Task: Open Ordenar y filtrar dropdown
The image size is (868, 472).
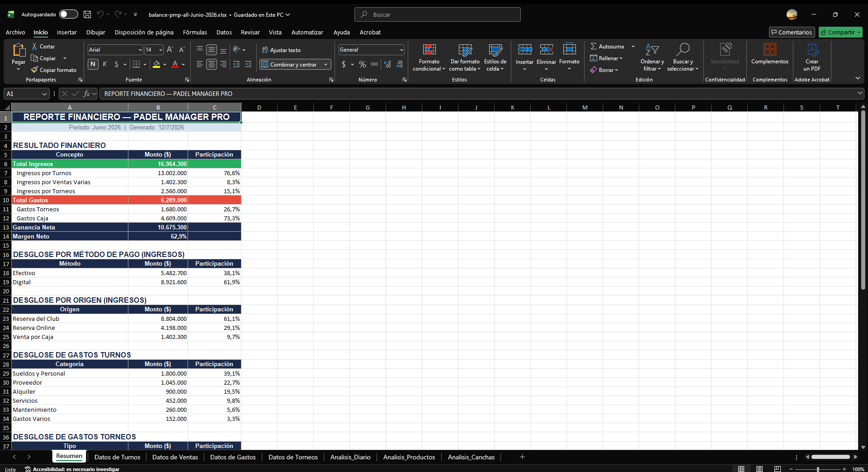Action: (652, 57)
